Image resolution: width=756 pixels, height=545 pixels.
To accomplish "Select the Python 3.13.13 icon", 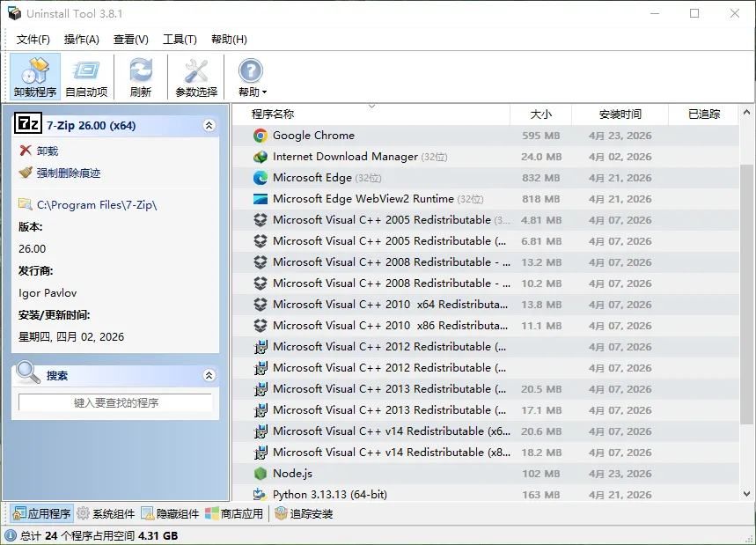I will (261, 494).
